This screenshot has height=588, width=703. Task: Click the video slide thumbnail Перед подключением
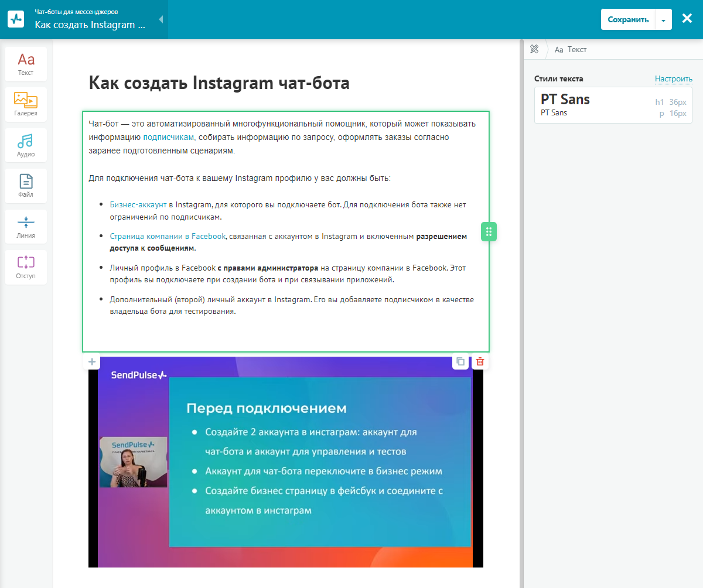[x=286, y=461]
